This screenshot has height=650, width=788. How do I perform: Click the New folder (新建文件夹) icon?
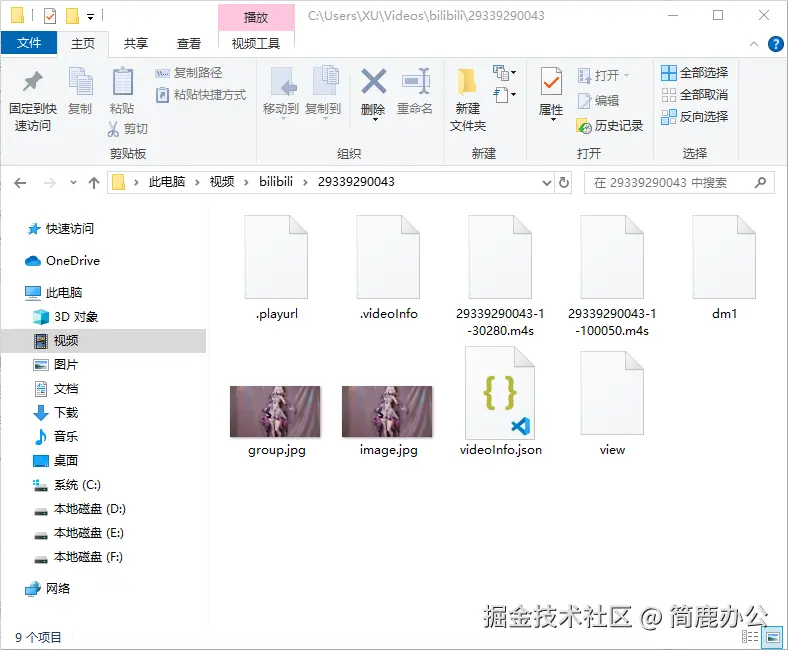coord(466,81)
